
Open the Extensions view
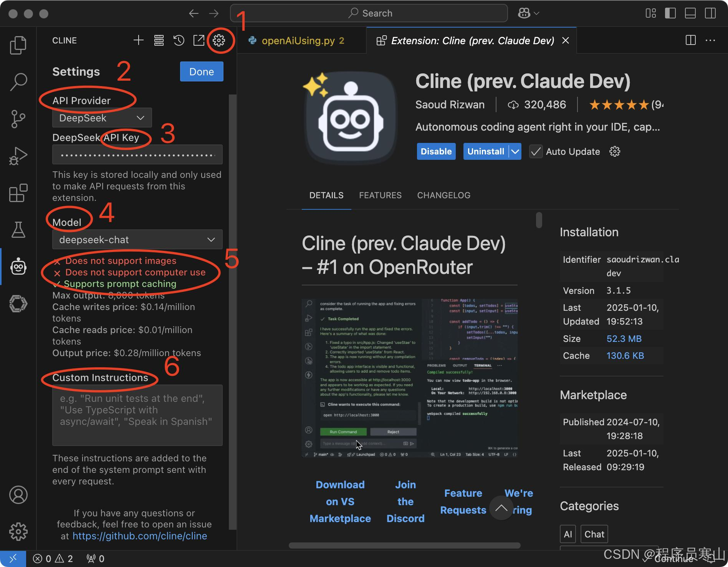pyautogui.click(x=18, y=192)
